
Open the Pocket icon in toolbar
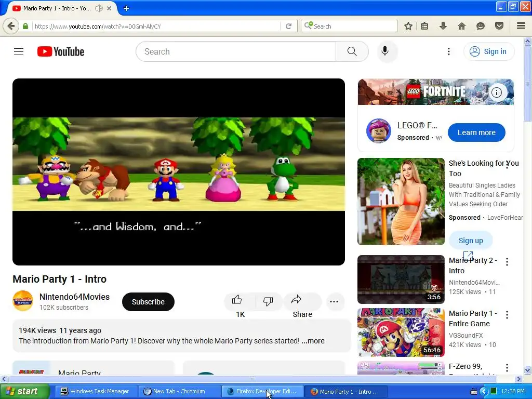click(499, 26)
